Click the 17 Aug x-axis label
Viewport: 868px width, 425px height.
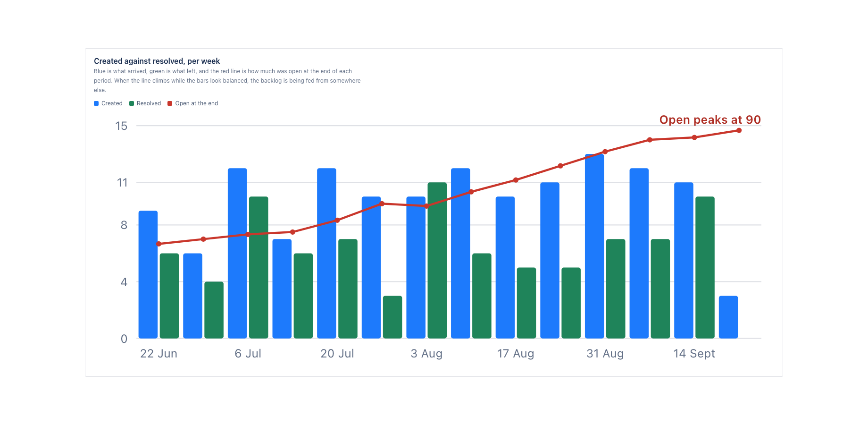click(x=516, y=354)
